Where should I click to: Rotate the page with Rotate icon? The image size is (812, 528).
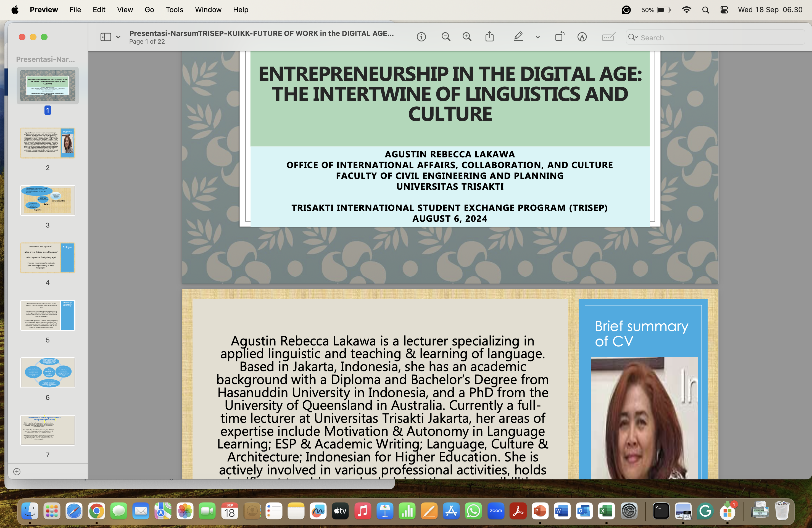(x=560, y=36)
